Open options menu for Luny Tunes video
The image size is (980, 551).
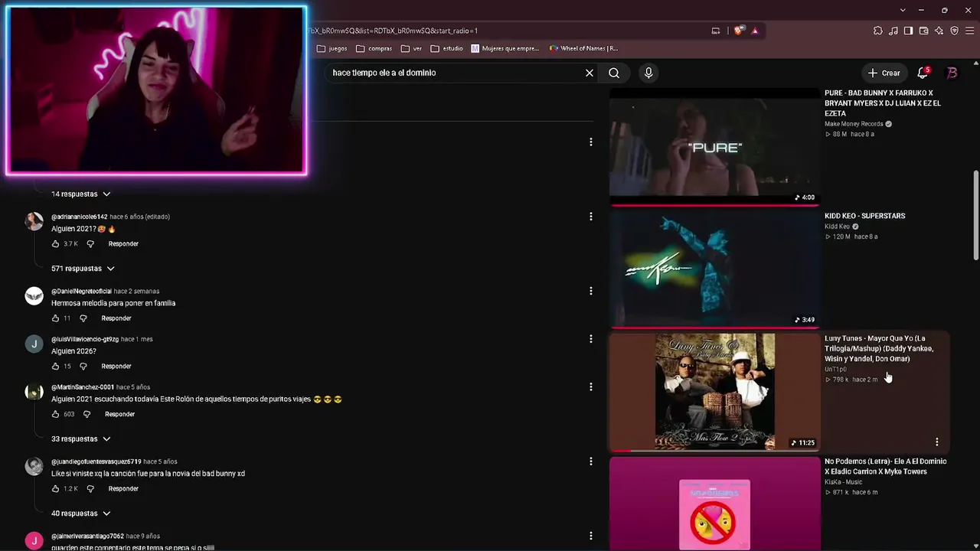pyautogui.click(x=936, y=442)
